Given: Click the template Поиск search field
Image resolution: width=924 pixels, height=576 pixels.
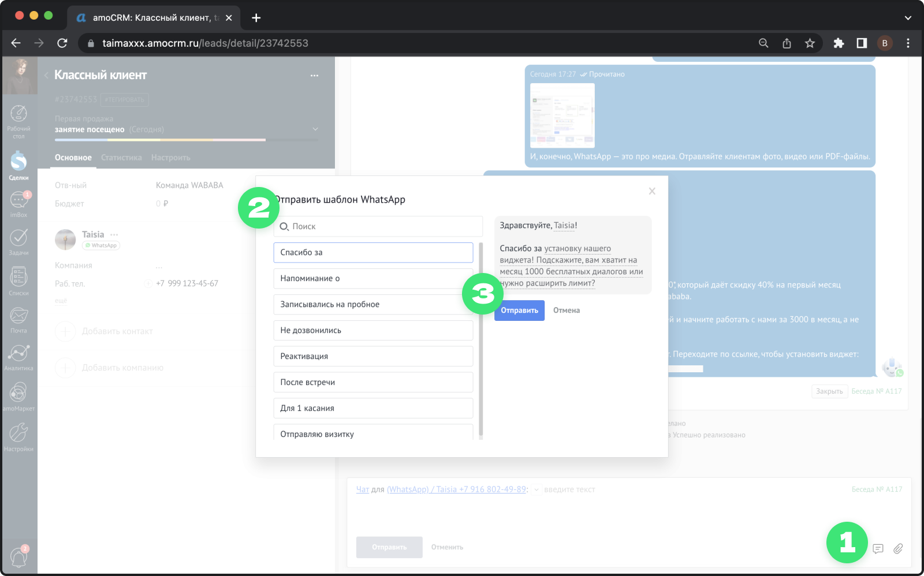Looking at the screenshot, I should [x=378, y=226].
